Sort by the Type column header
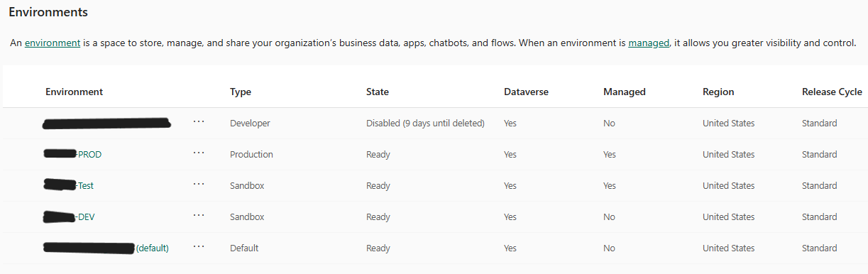The height and width of the screenshot is (274, 868). (x=241, y=92)
